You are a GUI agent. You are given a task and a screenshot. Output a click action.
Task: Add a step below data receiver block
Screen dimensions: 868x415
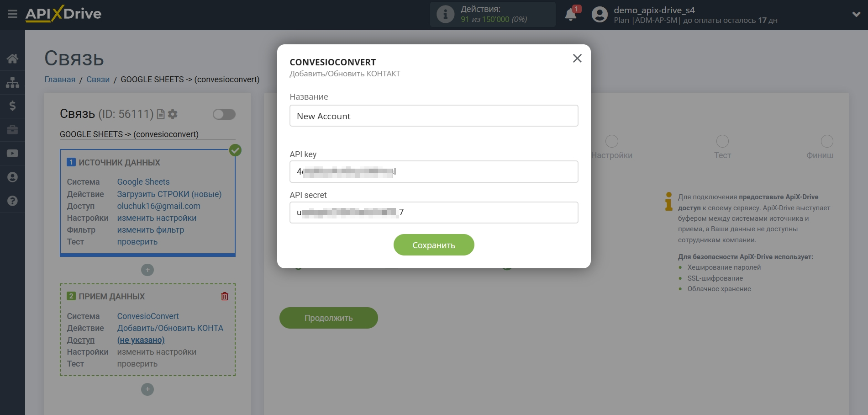click(x=147, y=389)
